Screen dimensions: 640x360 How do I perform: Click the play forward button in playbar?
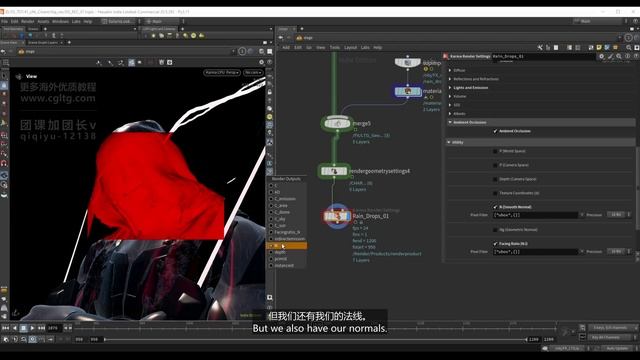click(x=32, y=328)
